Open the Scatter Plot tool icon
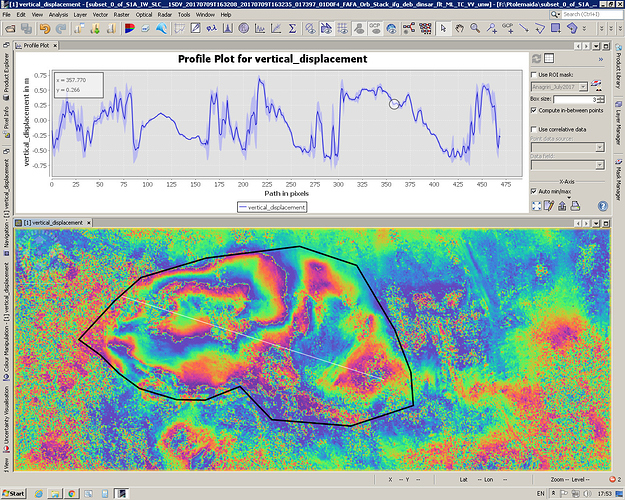Screen dimensions: 625x500 (x=276, y=29)
